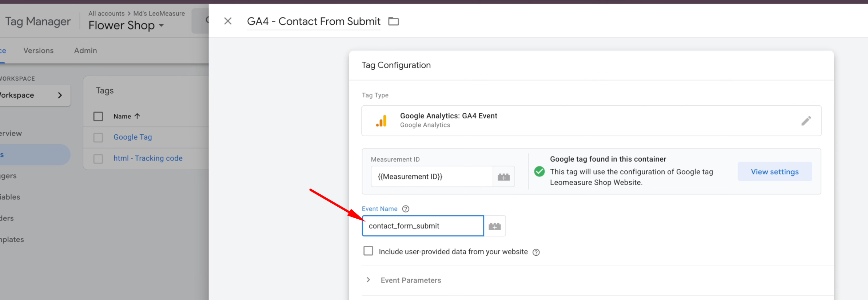
Task: Open the html - Tracking code tag link
Action: tap(148, 158)
